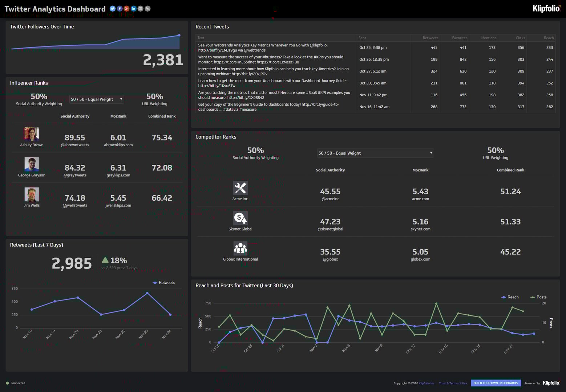Screen dimensions: 566x392
Task: Copy dashboard link using the link icon
Action: [x=147, y=8]
